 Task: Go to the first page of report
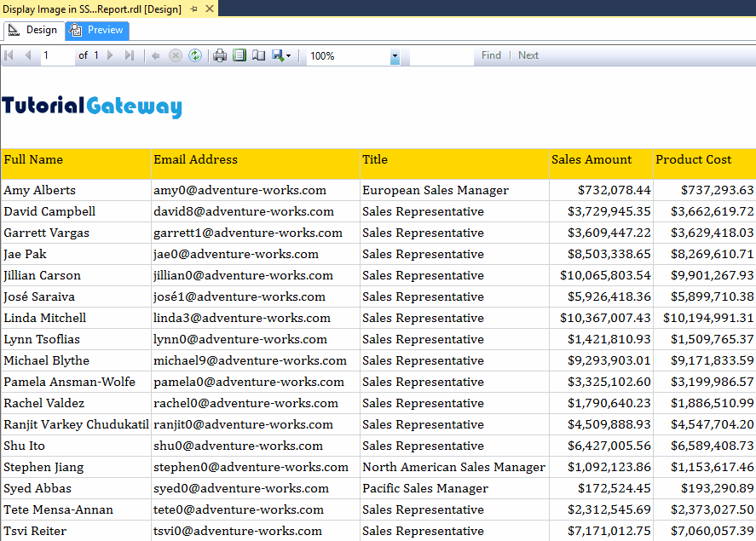coord(9,55)
